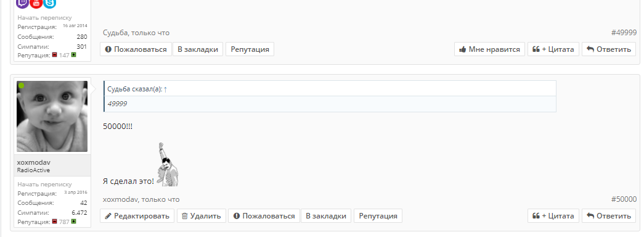This screenshot has width=644, height=237.
Task: Click the Freddie Mercury meme image
Action: click(x=168, y=164)
